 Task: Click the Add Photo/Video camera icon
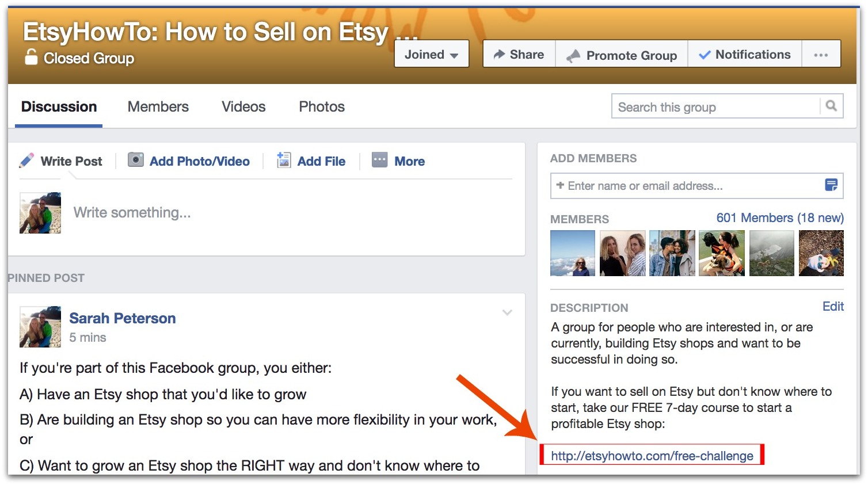tap(136, 160)
